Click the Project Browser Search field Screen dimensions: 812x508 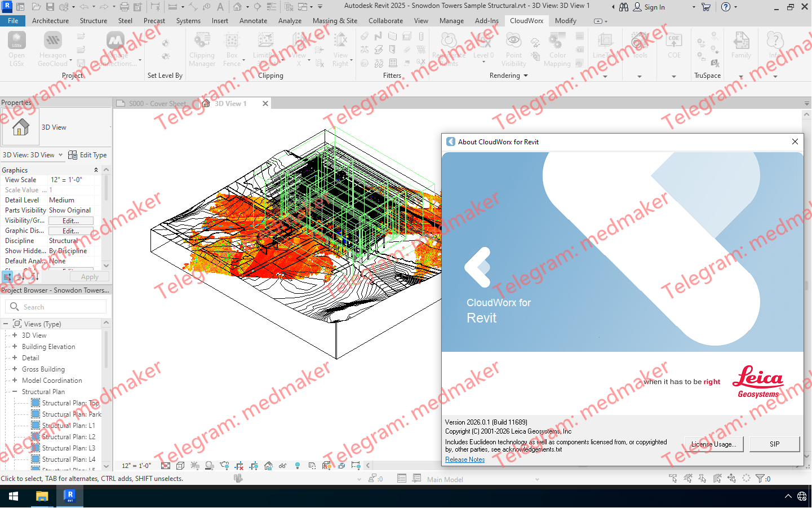coord(56,307)
